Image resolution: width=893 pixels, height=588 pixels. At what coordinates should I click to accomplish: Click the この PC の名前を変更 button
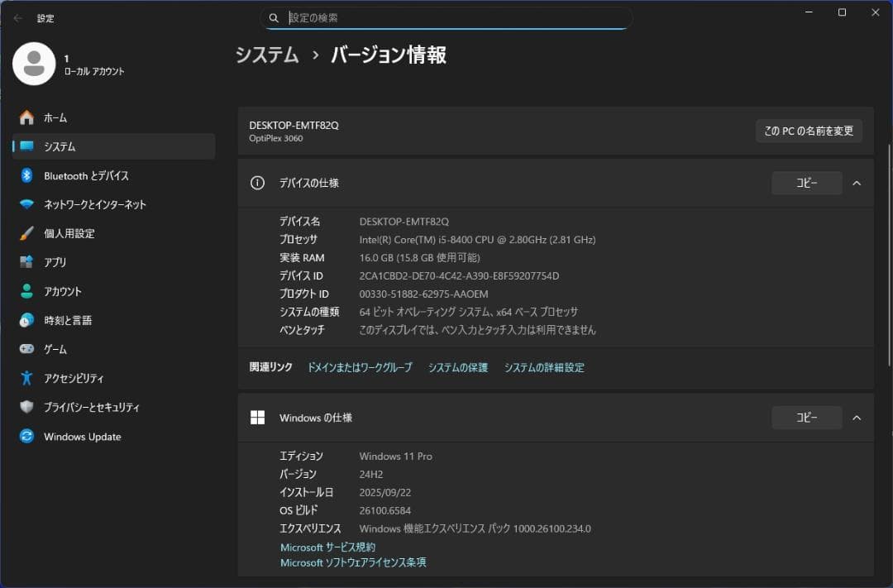(x=809, y=131)
